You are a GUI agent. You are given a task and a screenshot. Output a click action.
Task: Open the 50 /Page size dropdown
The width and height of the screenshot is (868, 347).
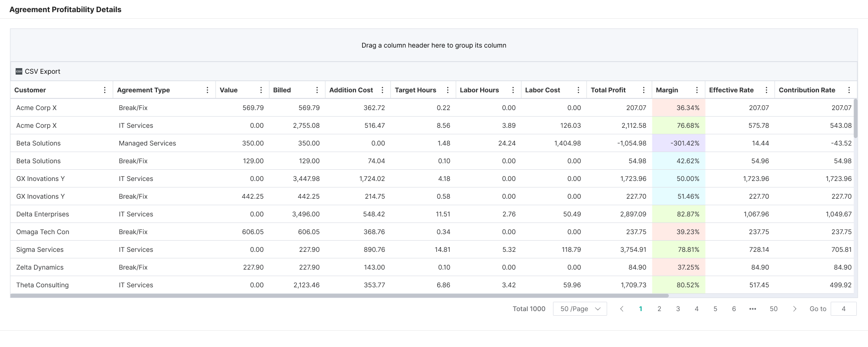(580, 309)
